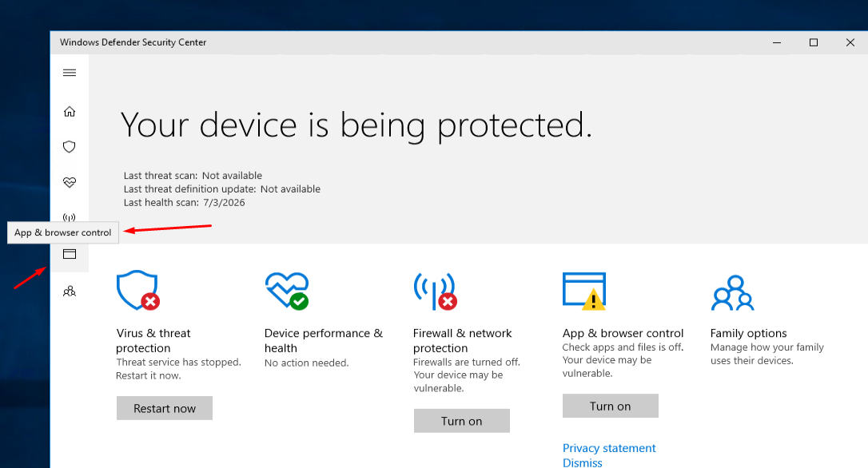Dismiss the App & browser control warning
Viewport: 868px width, 468px height.
(x=583, y=462)
